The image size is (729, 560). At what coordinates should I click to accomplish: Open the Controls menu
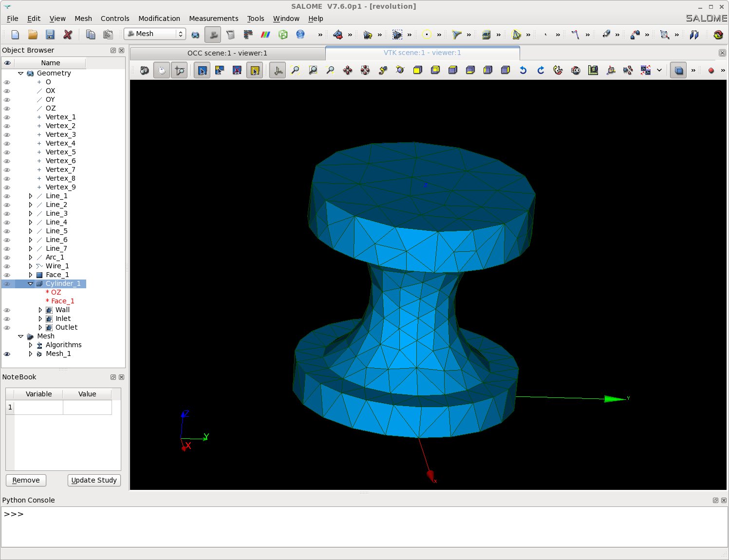click(x=115, y=19)
